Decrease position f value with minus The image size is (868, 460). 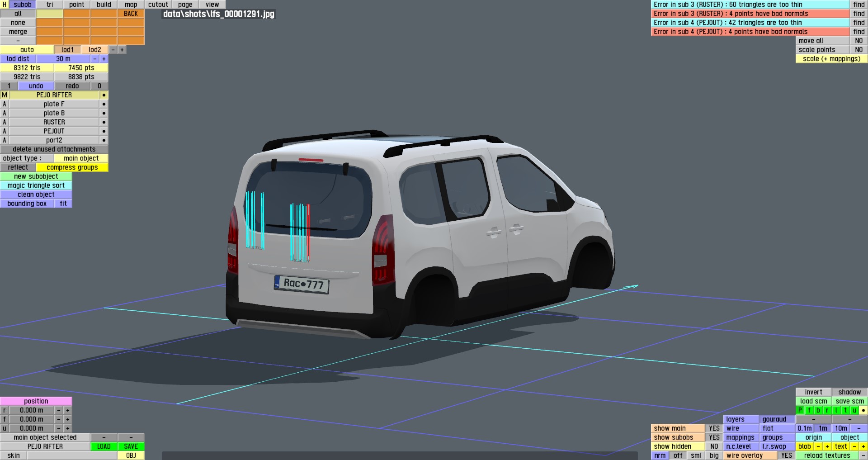(59, 419)
